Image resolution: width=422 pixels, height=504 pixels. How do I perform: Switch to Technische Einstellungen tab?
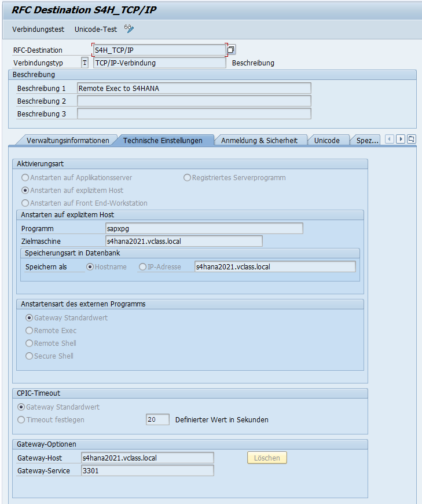coord(163,140)
